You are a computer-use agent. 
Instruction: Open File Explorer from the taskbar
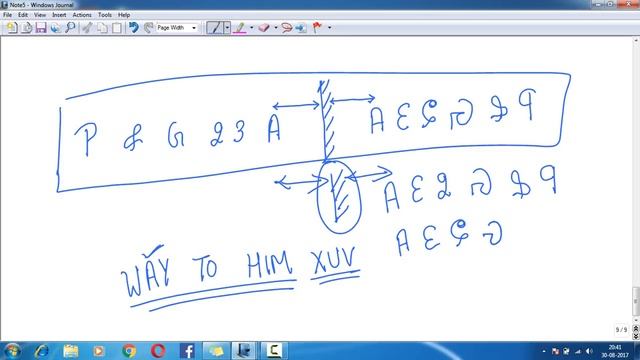[71, 351]
